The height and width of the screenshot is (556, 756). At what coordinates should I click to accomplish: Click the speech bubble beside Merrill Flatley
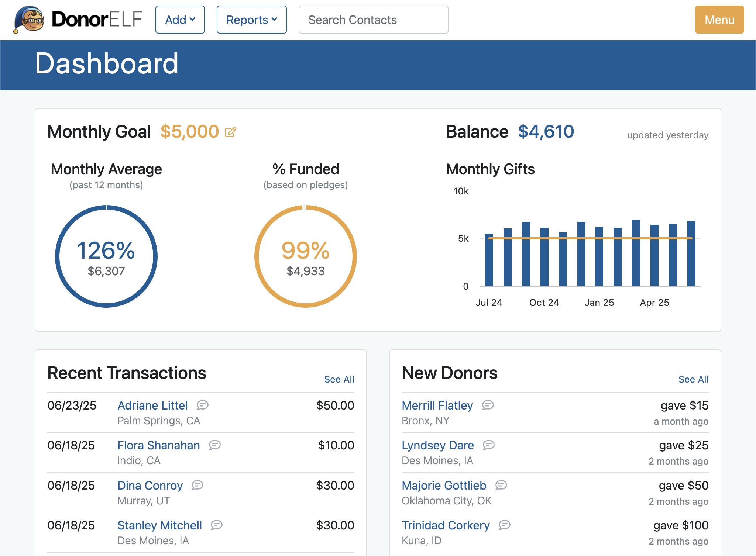488,405
